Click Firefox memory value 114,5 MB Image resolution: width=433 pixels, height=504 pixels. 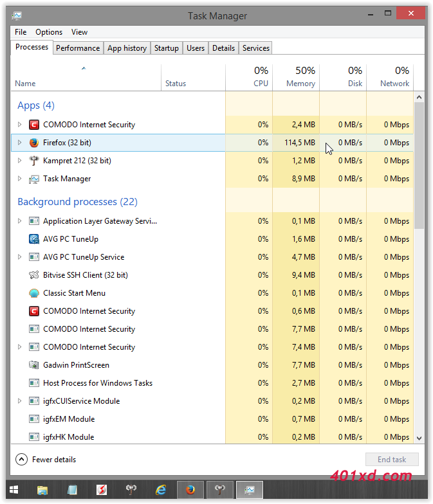(x=300, y=143)
